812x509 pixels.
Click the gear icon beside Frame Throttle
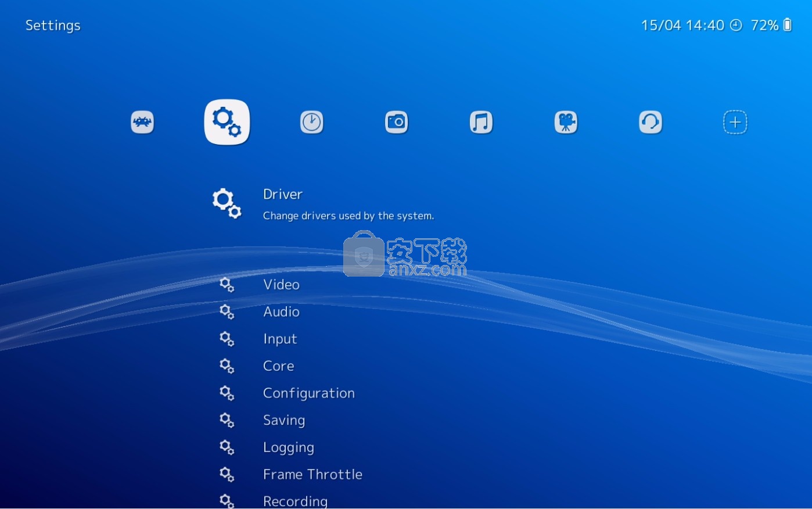pyautogui.click(x=227, y=475)
